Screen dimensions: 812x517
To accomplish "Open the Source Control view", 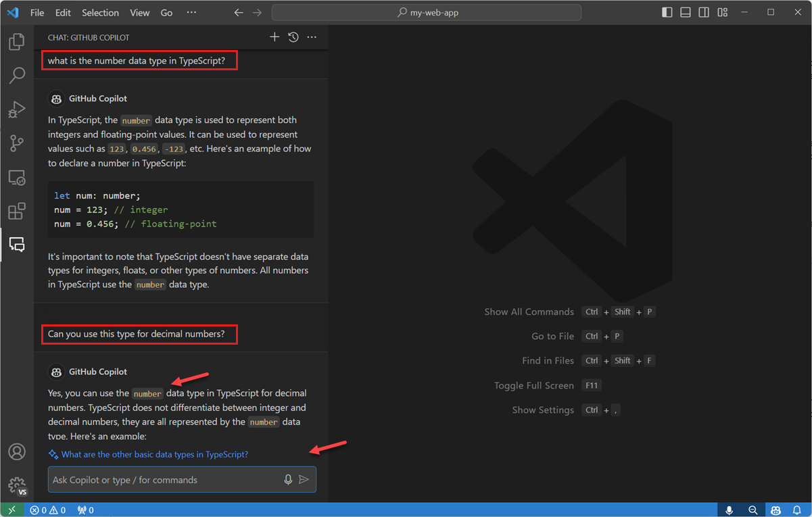I will coord(17,143).
